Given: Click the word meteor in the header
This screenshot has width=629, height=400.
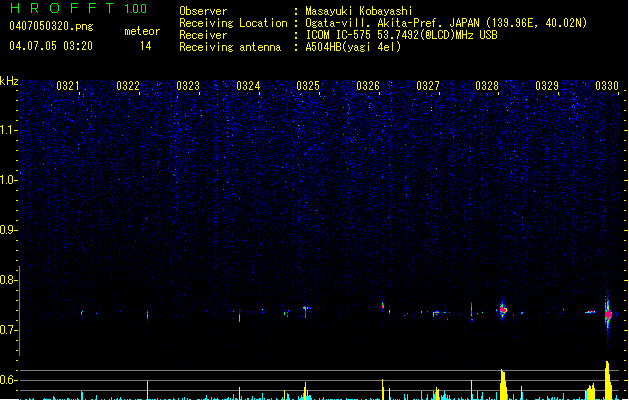Looking at the screenshot, I should (x=142, y=31).
